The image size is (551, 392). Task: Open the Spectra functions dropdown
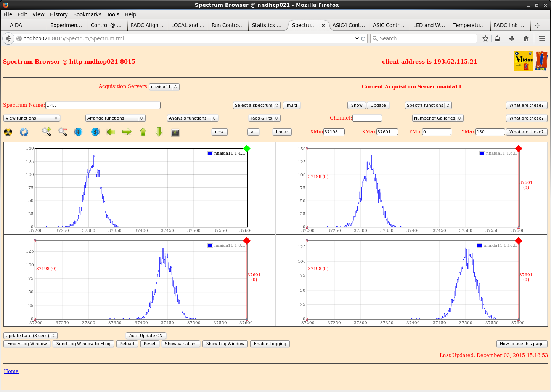click(428, 105)
